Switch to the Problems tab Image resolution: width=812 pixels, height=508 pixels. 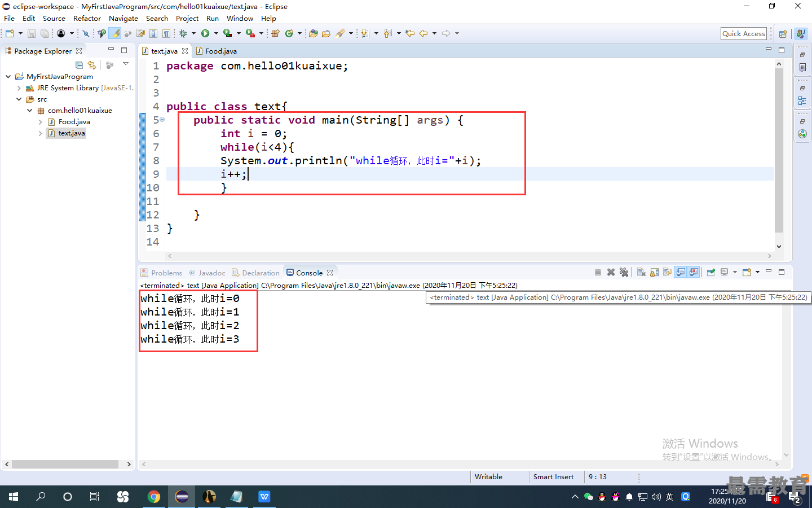(x=162, y=273)
